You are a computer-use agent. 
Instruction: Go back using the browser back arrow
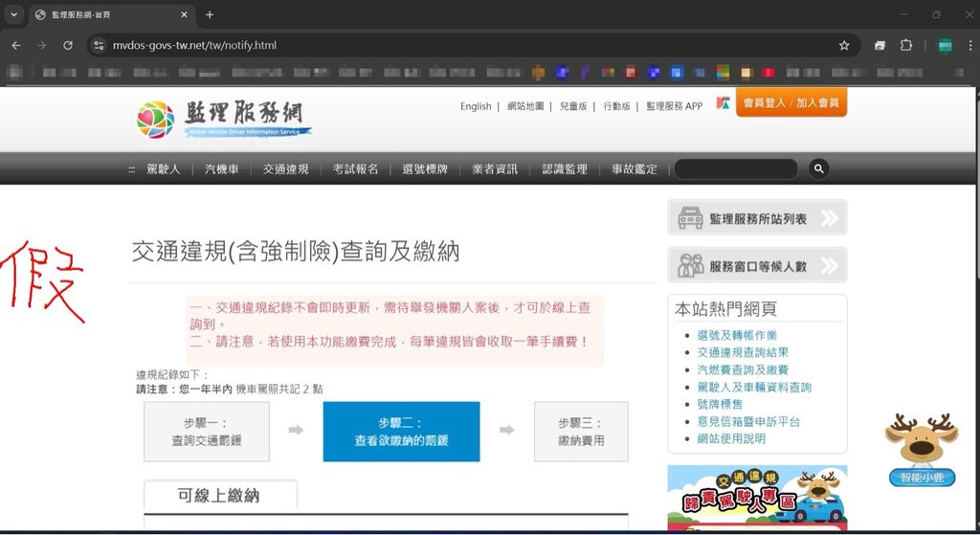pyautogui.click(x=16, y=45)
